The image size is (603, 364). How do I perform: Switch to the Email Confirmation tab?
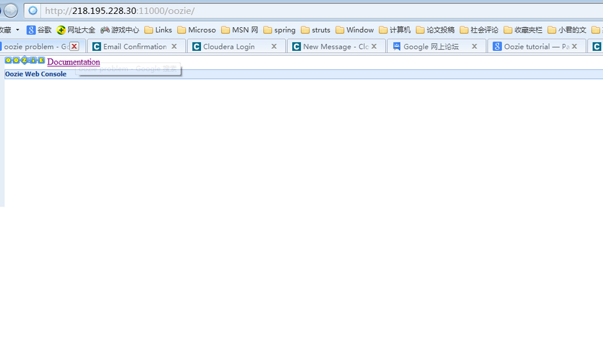coord(135,46)
